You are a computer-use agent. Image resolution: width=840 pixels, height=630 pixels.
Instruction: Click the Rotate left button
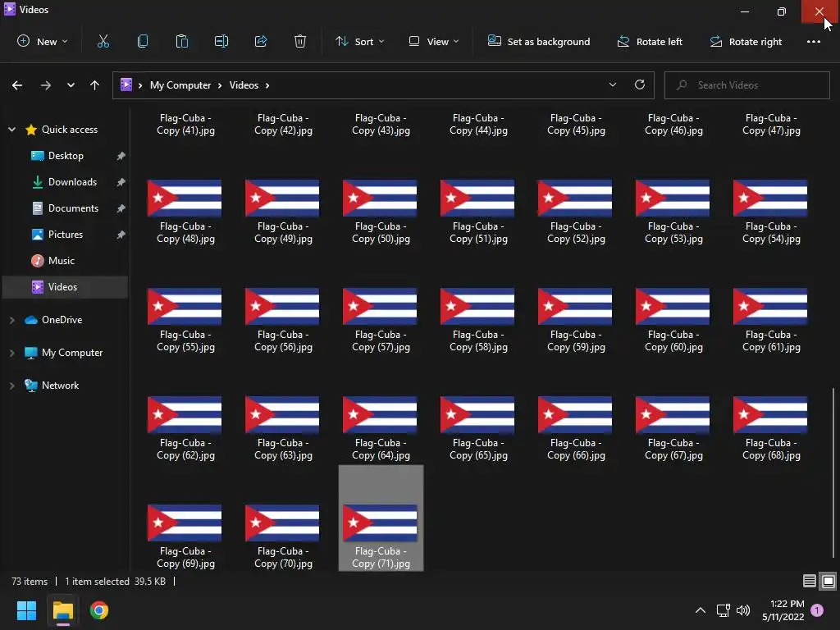coord(650,41)
